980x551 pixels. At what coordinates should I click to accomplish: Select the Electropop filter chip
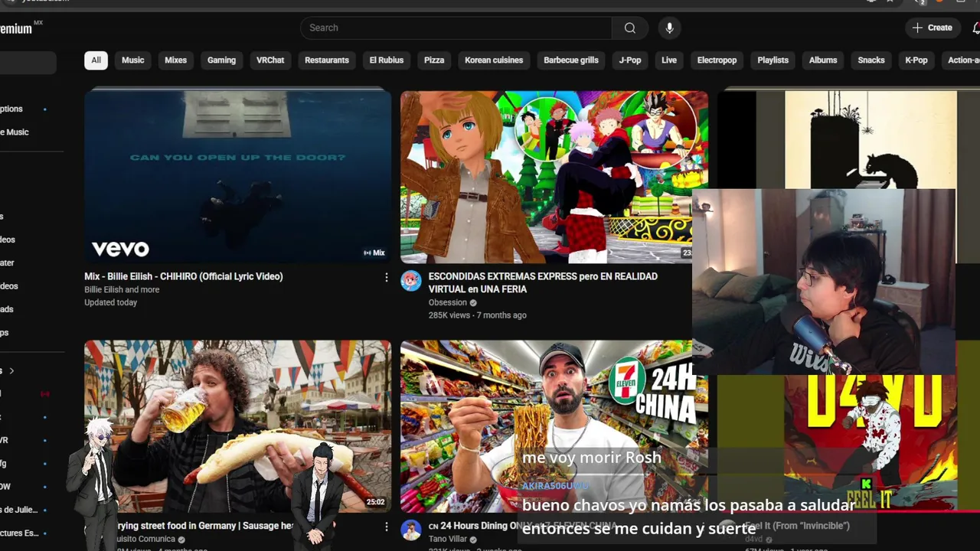click(717, 60)
